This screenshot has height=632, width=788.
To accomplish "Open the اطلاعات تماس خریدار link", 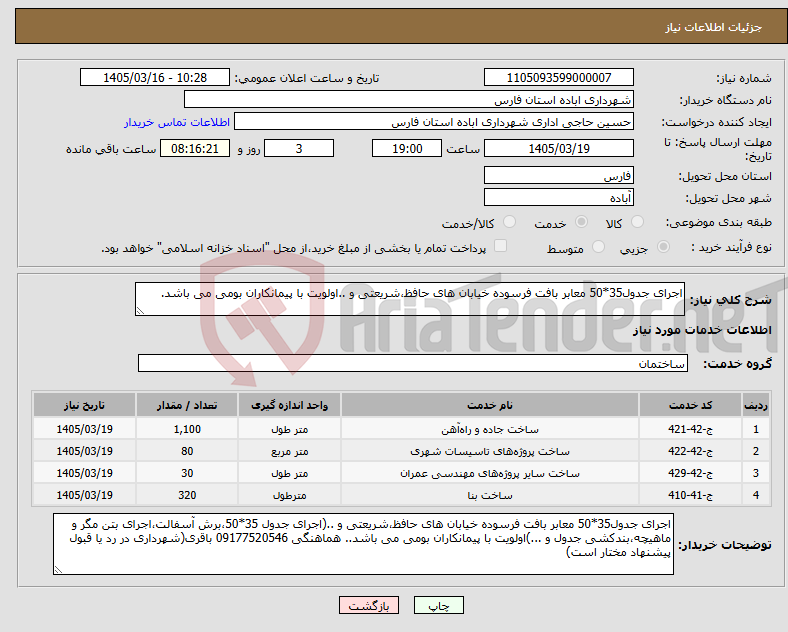I will coord(177,122).
